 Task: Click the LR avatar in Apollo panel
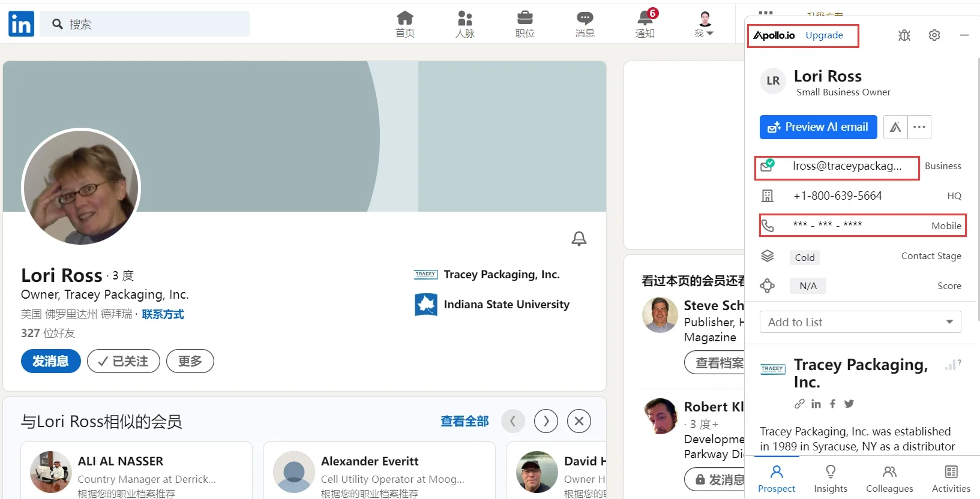pyautogui.click(x=773, y=81)
